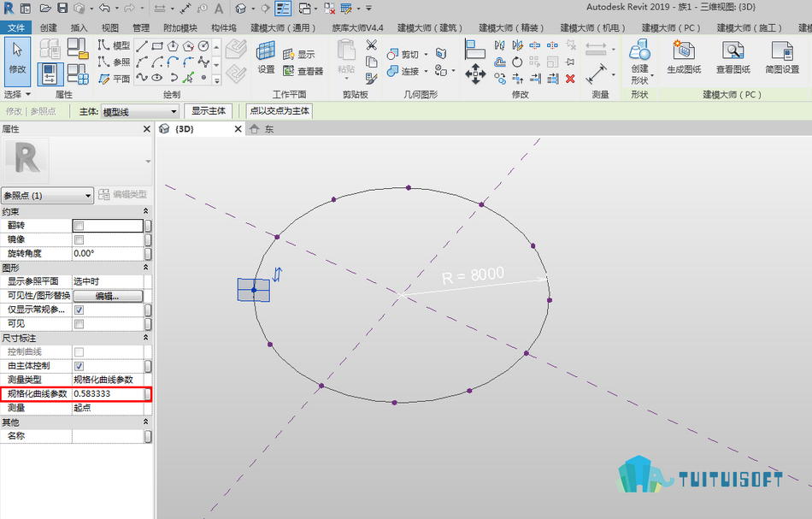
Task: Click the 点以交点为主体 button
Action: [279, 111]
